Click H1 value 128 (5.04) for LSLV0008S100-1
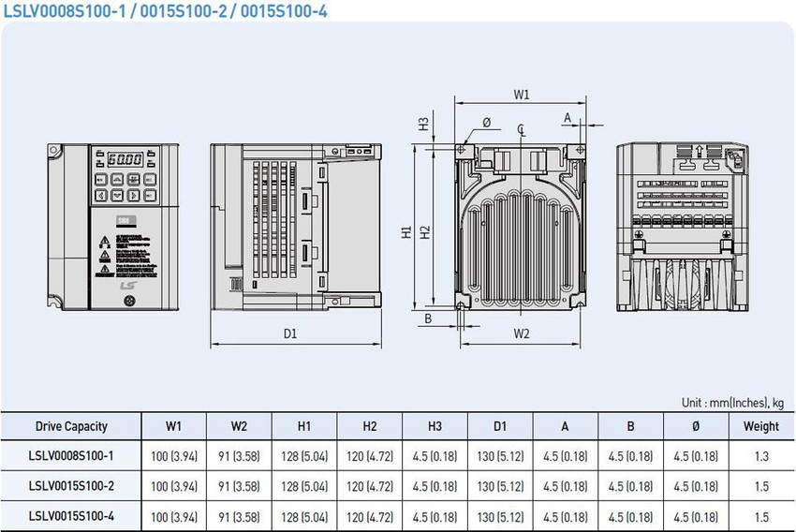The width and height of the screenshot is (796, 532). [304, 456]
